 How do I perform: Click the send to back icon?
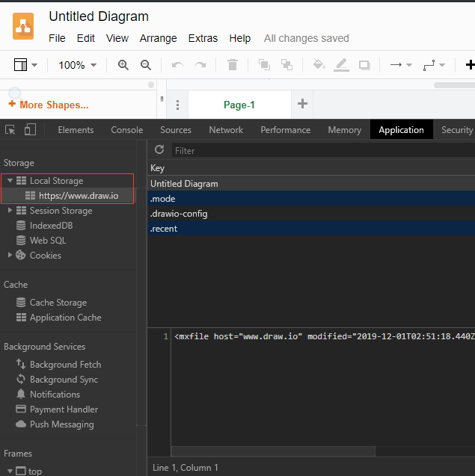286,65
